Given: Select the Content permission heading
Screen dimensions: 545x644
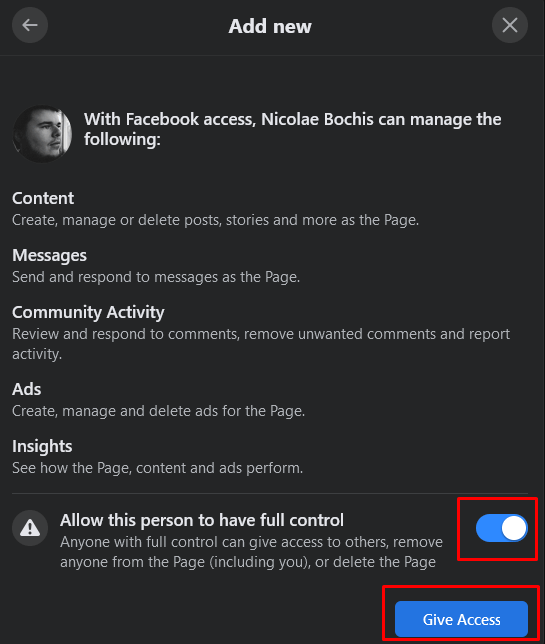Looking at the screenshot, I should coord(43,198).
